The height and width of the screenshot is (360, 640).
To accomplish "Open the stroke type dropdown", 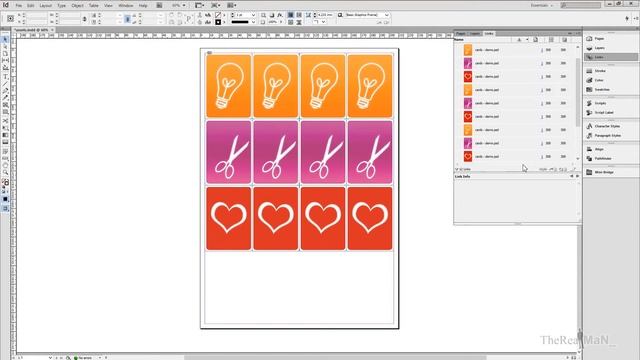I will click(253, 22).
